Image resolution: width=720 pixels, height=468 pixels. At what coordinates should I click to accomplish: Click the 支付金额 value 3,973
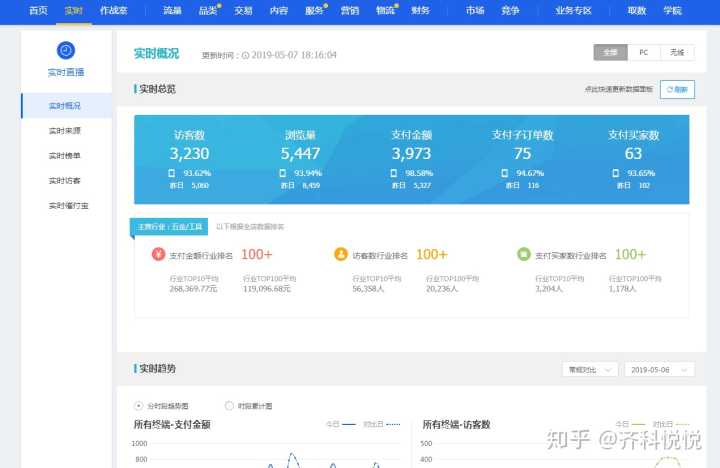click(411, 153)
